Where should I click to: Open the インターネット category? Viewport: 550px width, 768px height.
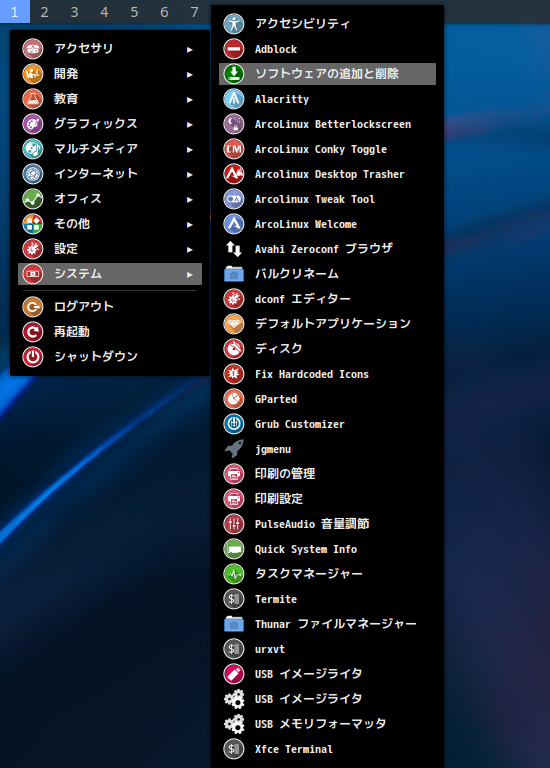click(110, 174)
